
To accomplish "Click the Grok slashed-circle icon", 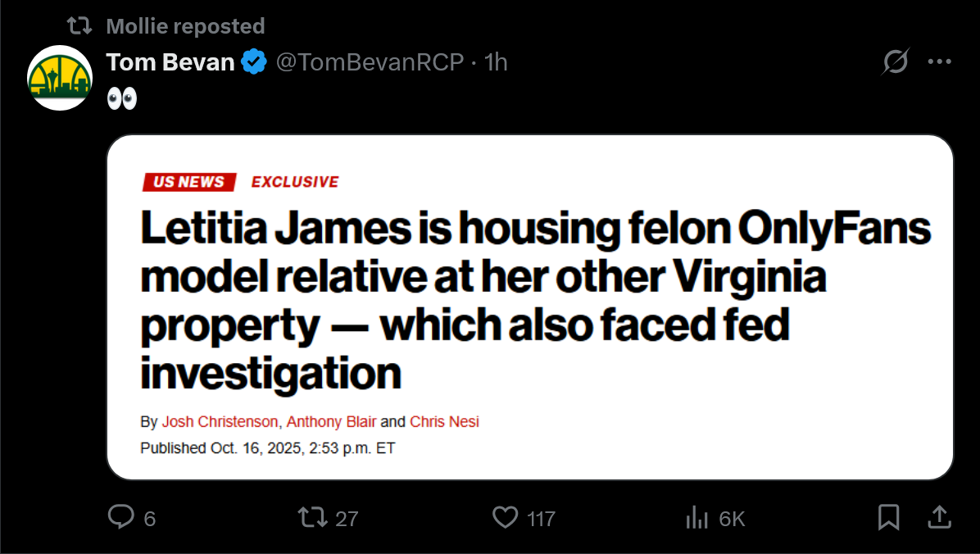I will point(895,61).
